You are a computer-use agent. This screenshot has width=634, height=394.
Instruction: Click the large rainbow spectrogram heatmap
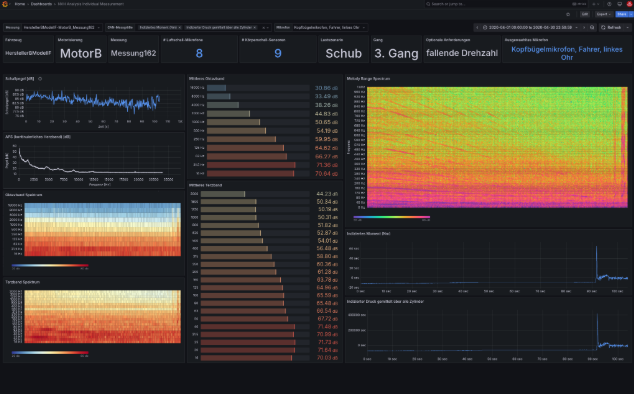point(497,147)
